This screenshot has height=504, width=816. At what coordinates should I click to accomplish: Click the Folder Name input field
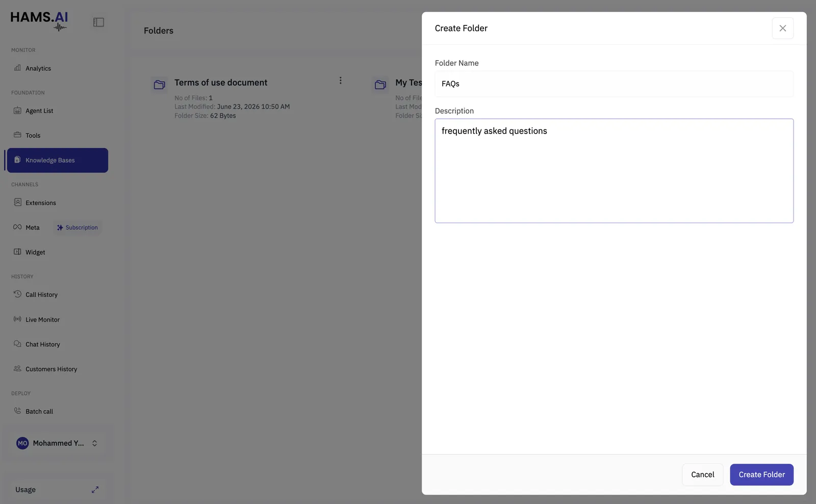[614, 84]
